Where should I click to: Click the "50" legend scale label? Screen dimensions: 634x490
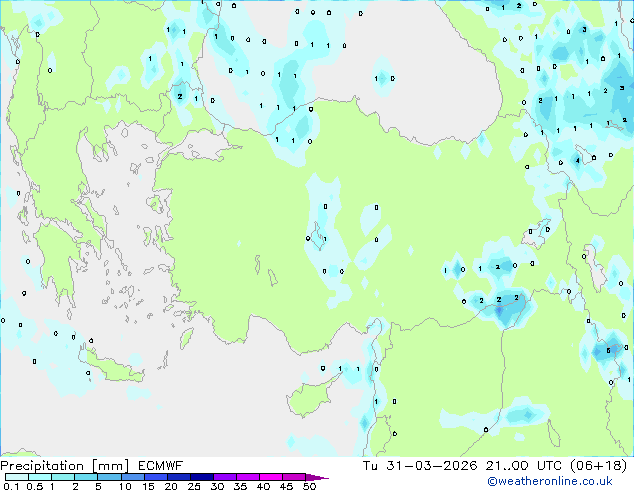309,486
